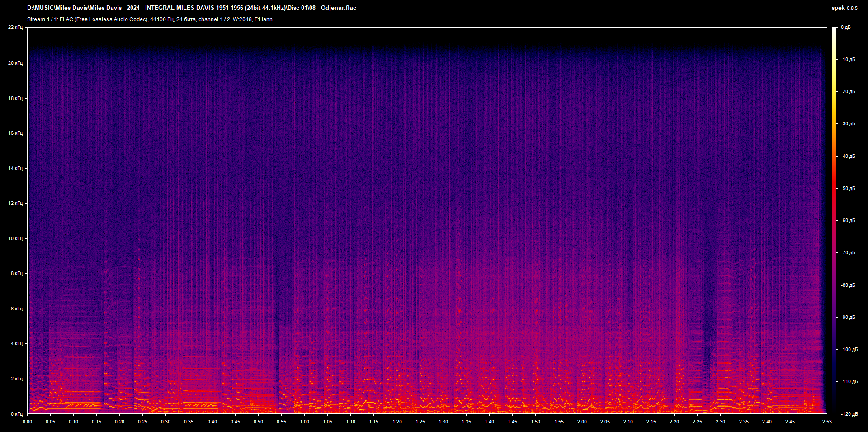Click the 0:30 time axis label
The image size is (868, 432).
(x=166, y=422)
